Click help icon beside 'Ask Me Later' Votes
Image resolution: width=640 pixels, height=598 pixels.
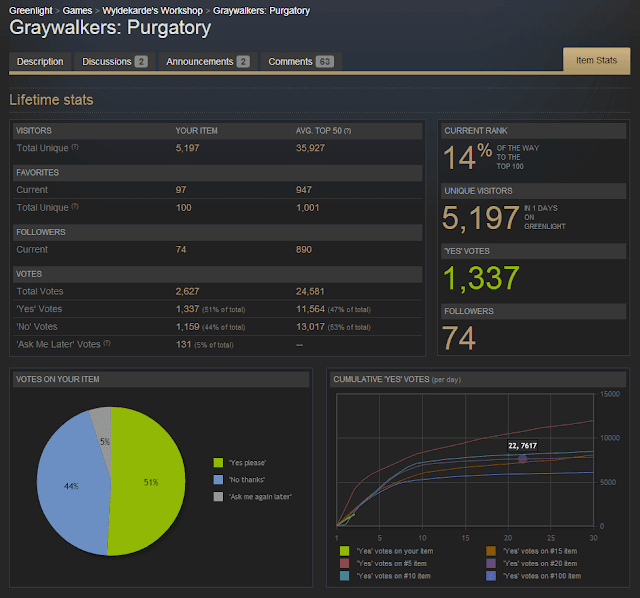click(x=107, y=343)
